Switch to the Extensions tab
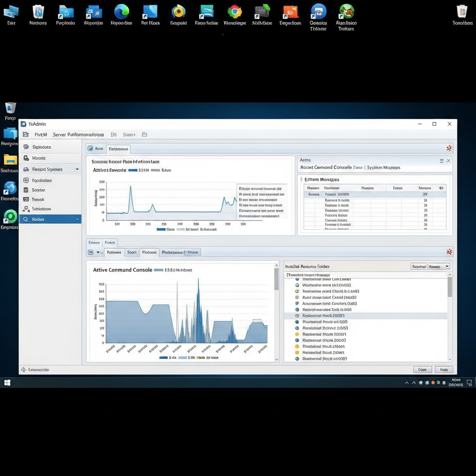The image size is (476, 476). pyautogui.click(x=118, y=149)
